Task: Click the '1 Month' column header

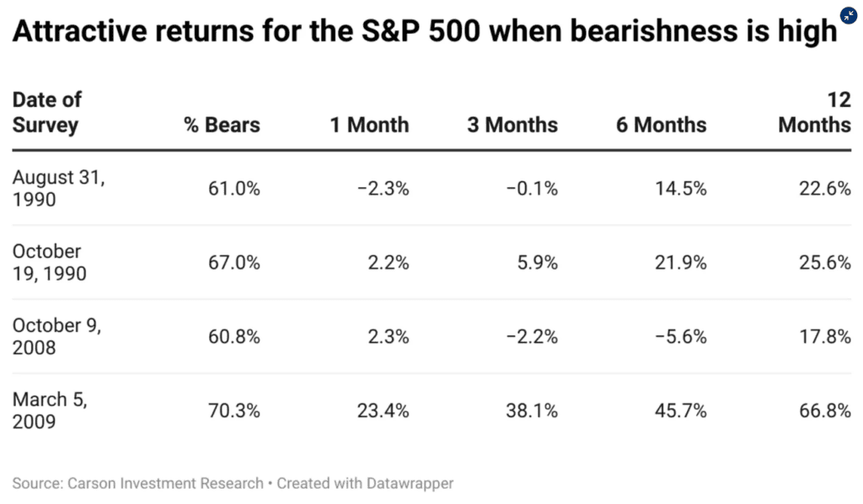Action: click(x=369, y=126)
